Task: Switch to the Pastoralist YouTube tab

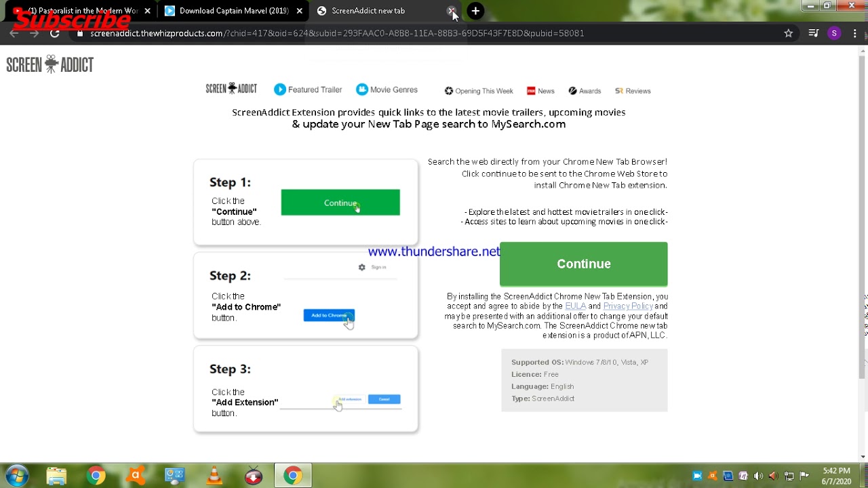Action: [81, 11]
